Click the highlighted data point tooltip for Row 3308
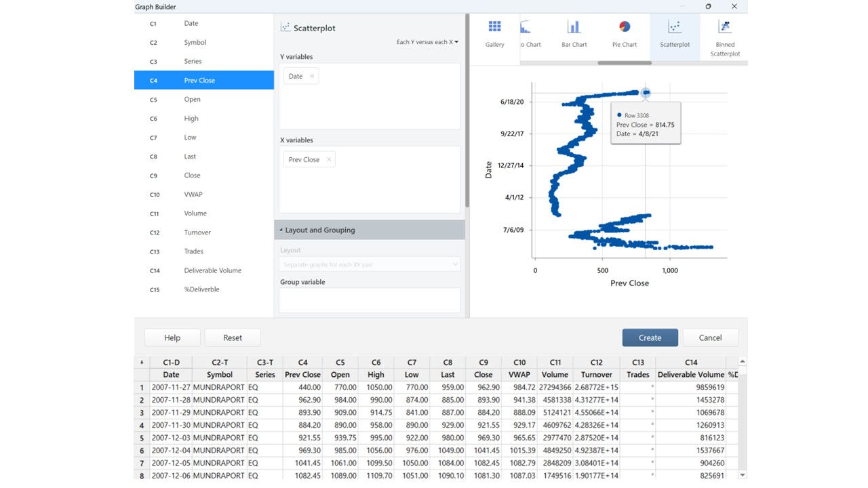Viewport: 868px width, 488px height. pos(646,123)
